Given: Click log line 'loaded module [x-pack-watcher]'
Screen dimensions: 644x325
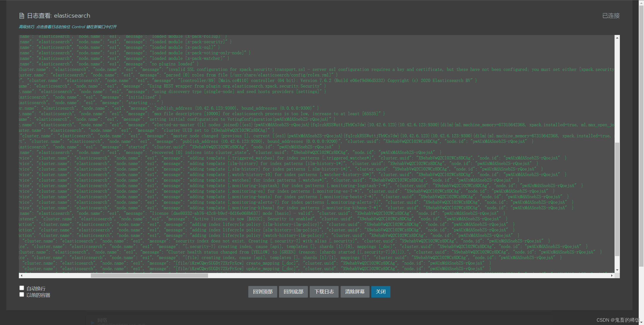Looking at the screenshot, I should click(x=124, y=58).
